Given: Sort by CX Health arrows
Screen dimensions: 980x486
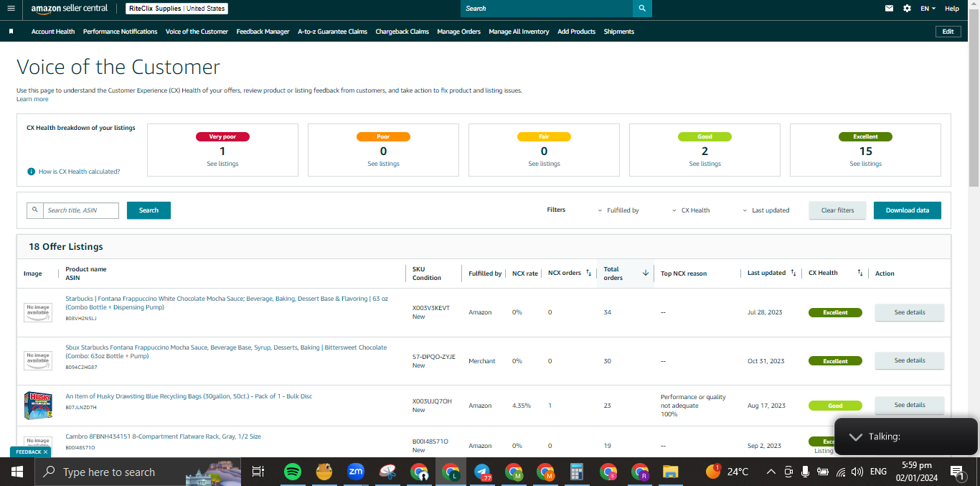Looking at the screenshot, I should tap(860, 273).
